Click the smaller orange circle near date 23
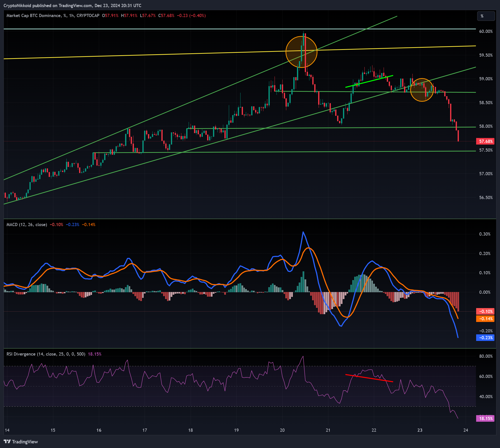The height and width of the screenshot is (448, 500). coord(422,90)
